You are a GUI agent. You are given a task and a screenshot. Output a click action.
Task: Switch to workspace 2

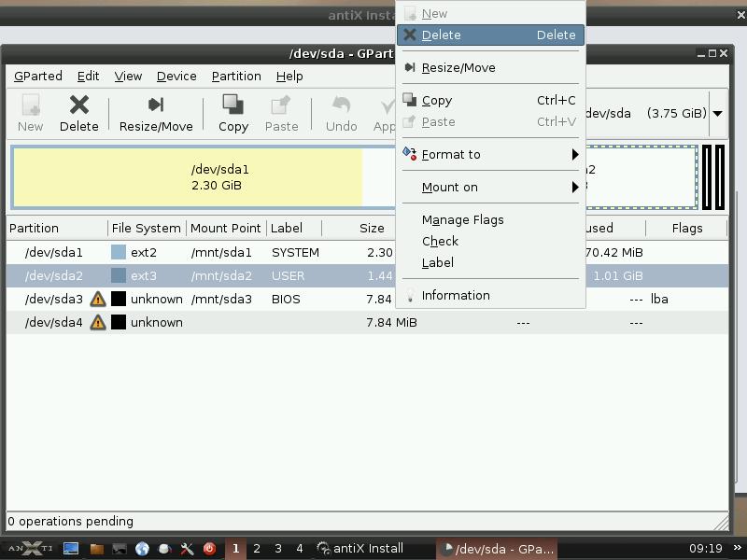257,549
